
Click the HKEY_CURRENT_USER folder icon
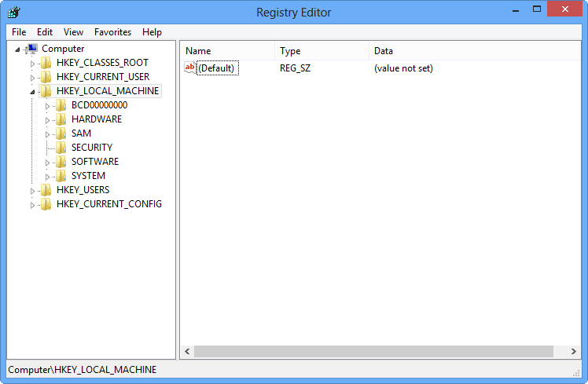point(46,77)
